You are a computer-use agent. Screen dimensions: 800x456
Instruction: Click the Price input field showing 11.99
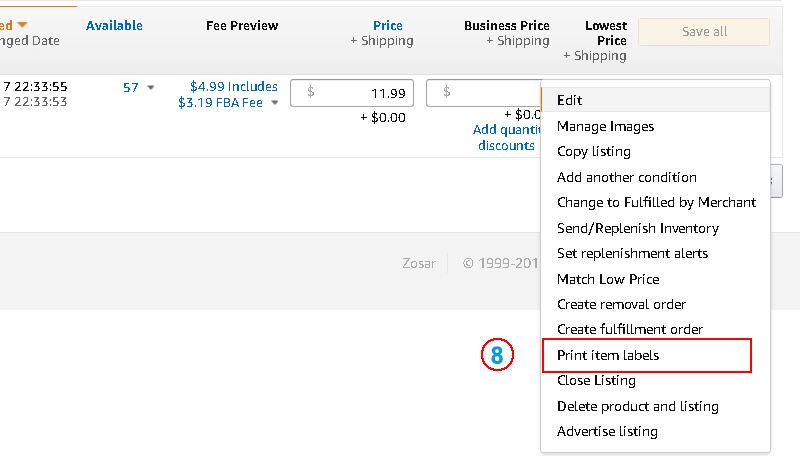tap(352, 93)
